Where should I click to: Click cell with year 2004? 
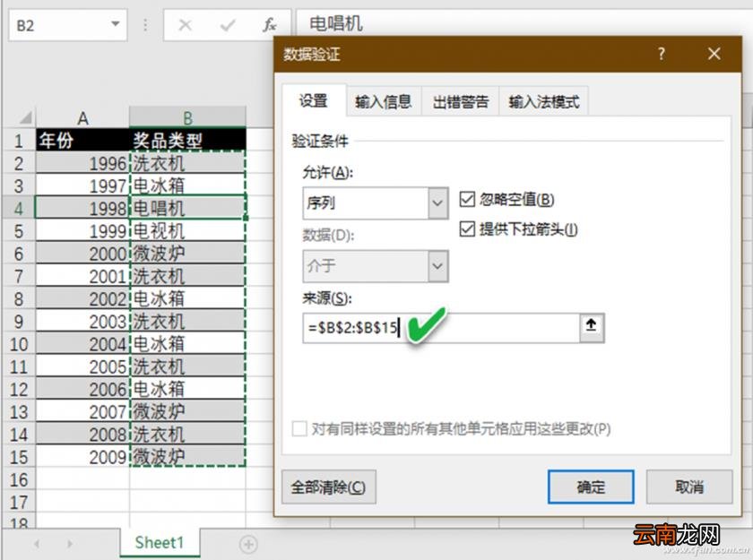coord(82,343)
